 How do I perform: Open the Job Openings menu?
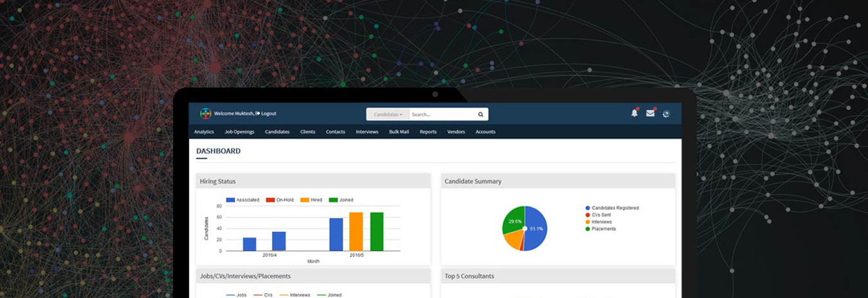[239, 132]
